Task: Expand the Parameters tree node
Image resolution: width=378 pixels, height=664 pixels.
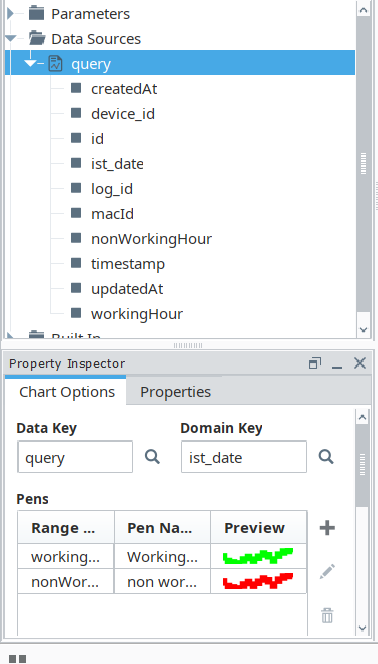Action: click(11, 14)
